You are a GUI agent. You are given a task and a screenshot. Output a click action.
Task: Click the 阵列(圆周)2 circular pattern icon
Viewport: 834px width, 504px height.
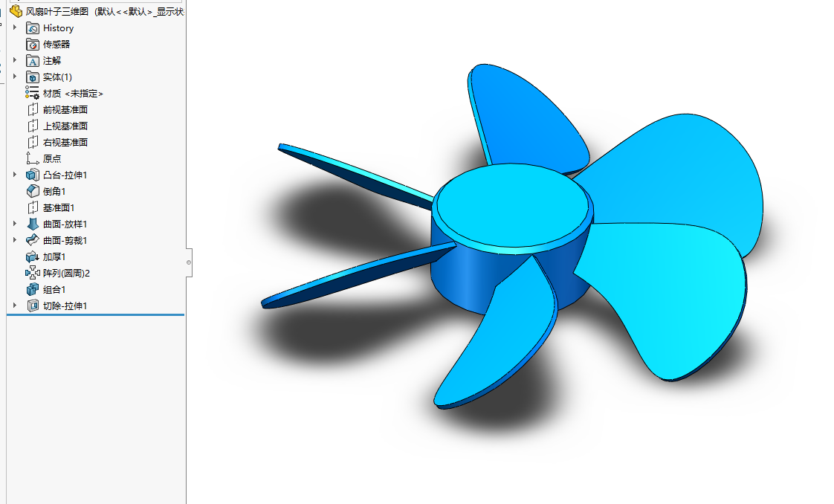coord(33,274)
